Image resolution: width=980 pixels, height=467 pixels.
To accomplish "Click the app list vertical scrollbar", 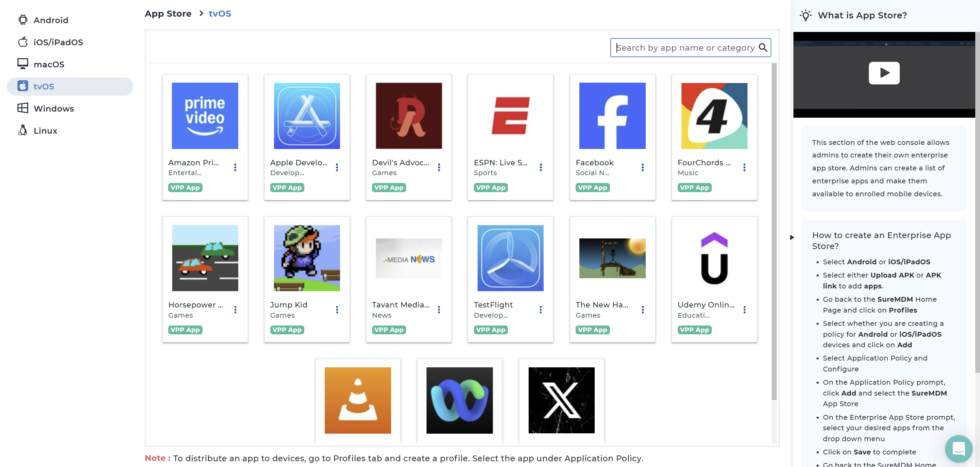I will tap(774, 231).
